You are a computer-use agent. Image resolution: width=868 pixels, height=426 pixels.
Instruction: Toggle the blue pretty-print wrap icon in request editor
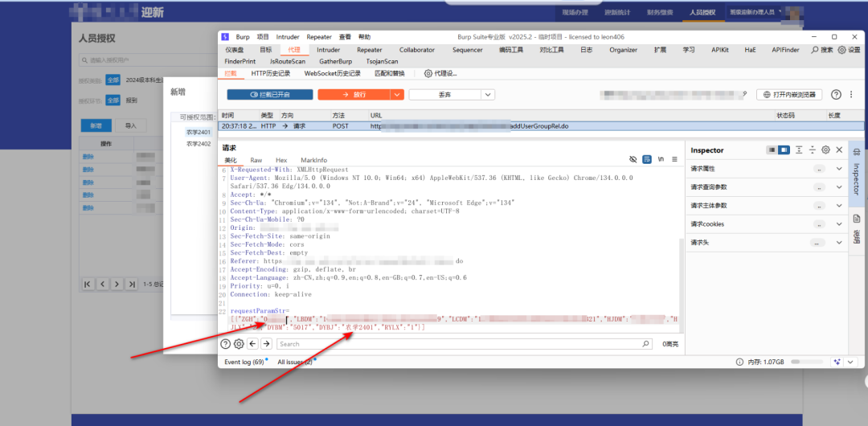pyautogui.click(x=646, y=159)
